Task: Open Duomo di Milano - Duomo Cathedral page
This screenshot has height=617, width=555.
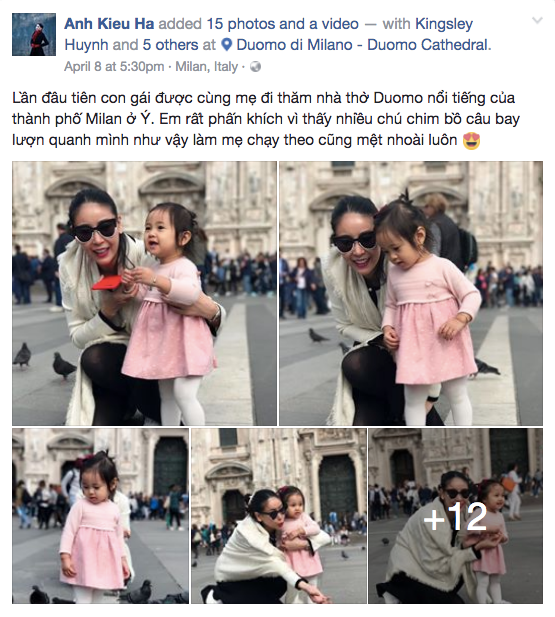Action: tap(364, 45)
